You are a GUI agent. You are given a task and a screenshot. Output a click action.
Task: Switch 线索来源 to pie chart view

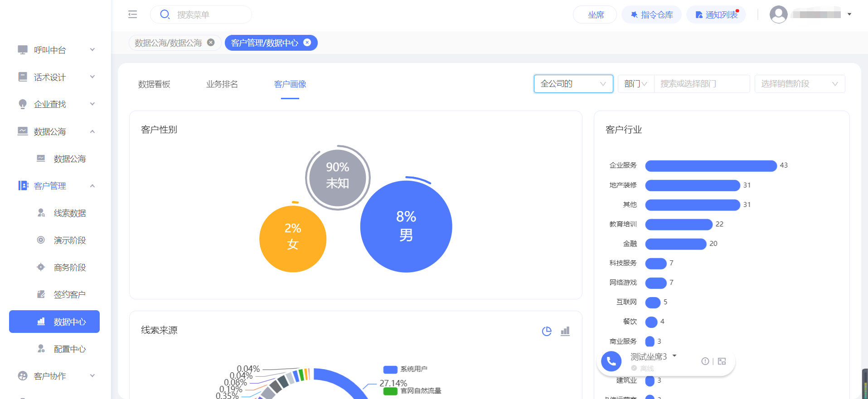(547, 331)
